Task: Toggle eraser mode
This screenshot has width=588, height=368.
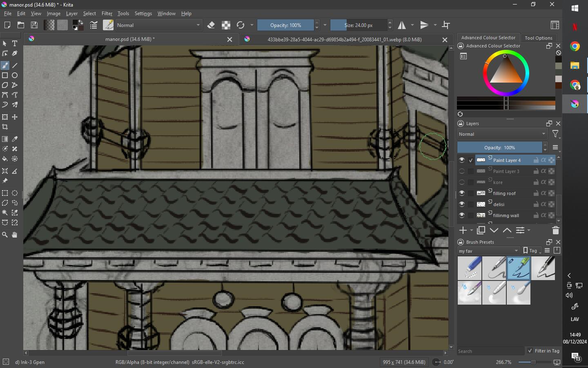Action: (211, 25)
